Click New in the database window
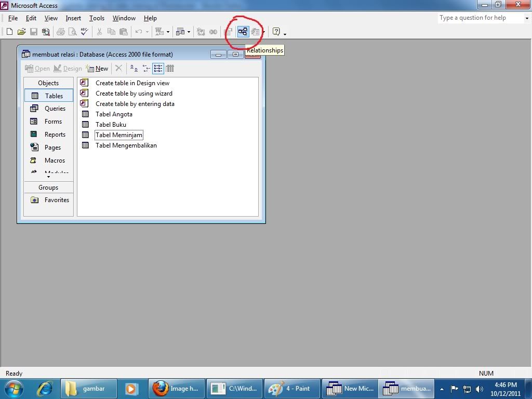Viewport: 532px width, 399px height. click(x=97, y=69)
